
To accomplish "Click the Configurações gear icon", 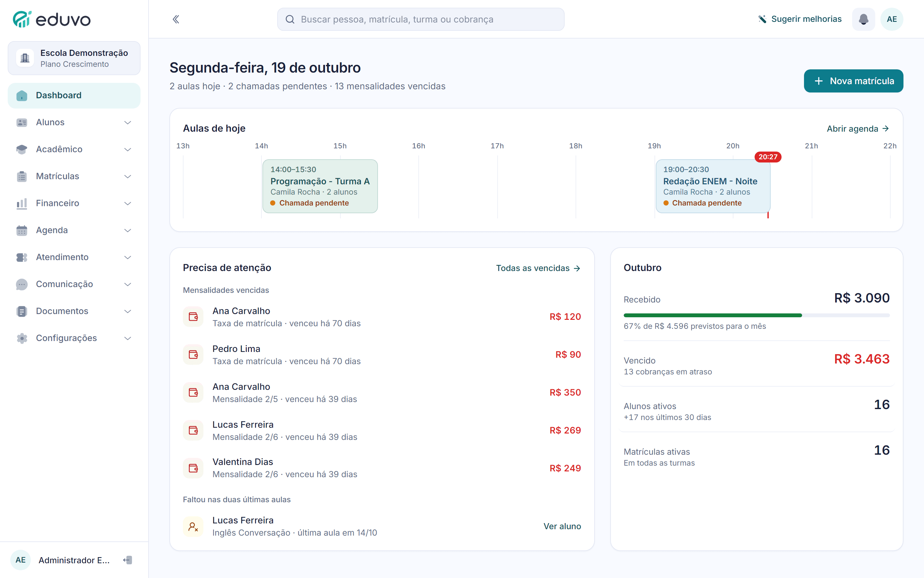I will pos(22,338).
